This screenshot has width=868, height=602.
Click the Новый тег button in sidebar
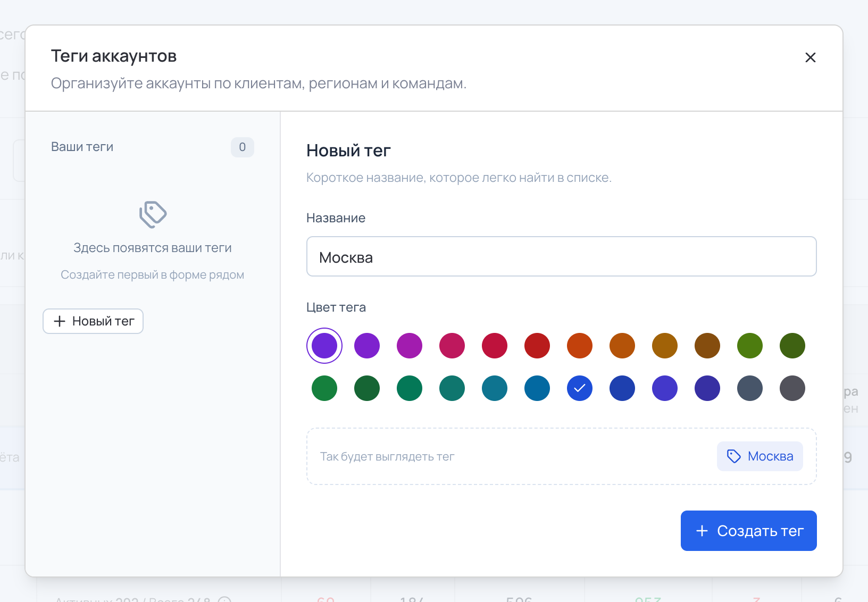click(93, 321)
